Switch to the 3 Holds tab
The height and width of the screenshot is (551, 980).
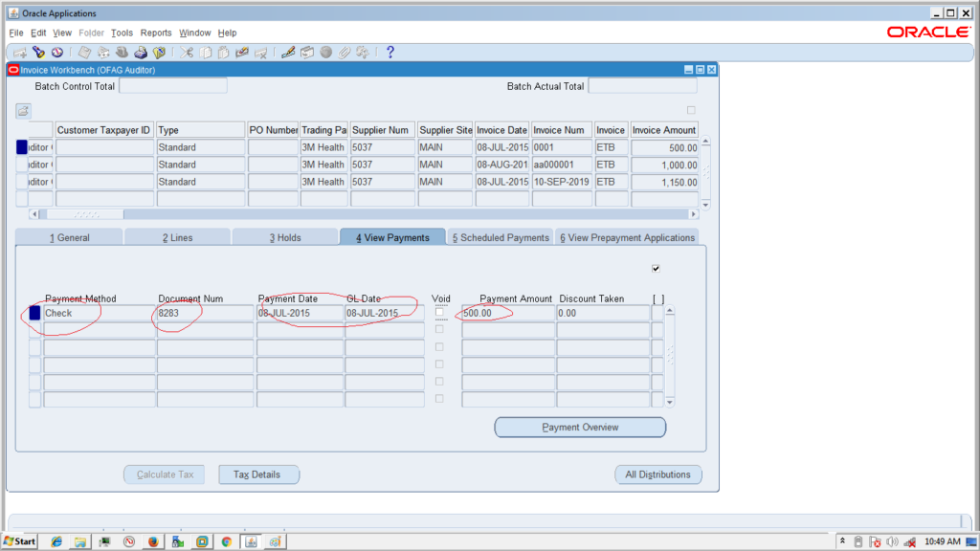click(x=285, y=237)
